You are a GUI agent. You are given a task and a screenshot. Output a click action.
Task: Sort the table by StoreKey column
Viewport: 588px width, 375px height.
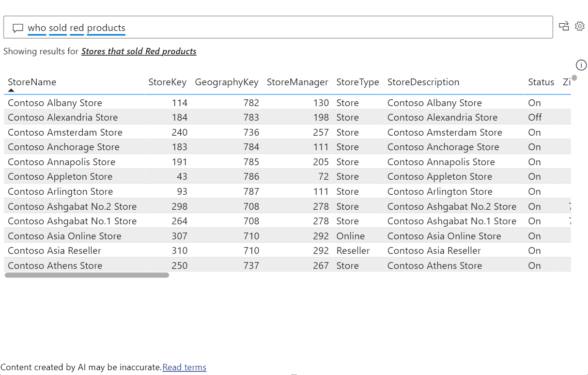coord(167,82)
